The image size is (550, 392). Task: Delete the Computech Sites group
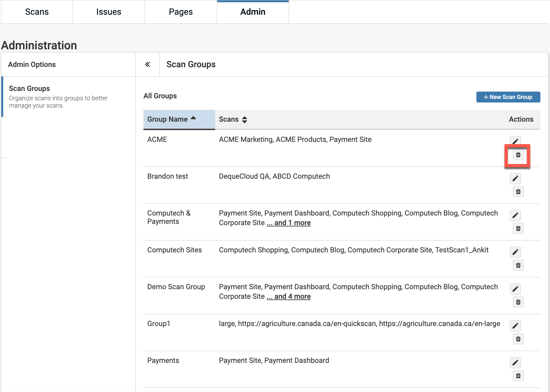coord(518,265)
